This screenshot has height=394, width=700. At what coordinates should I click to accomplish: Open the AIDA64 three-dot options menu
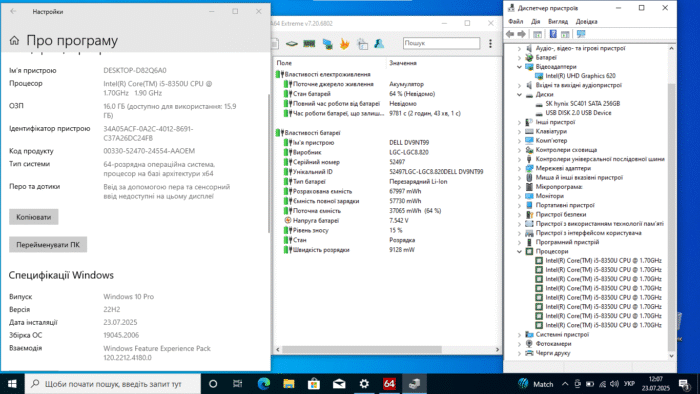click(x=490, y=43)
